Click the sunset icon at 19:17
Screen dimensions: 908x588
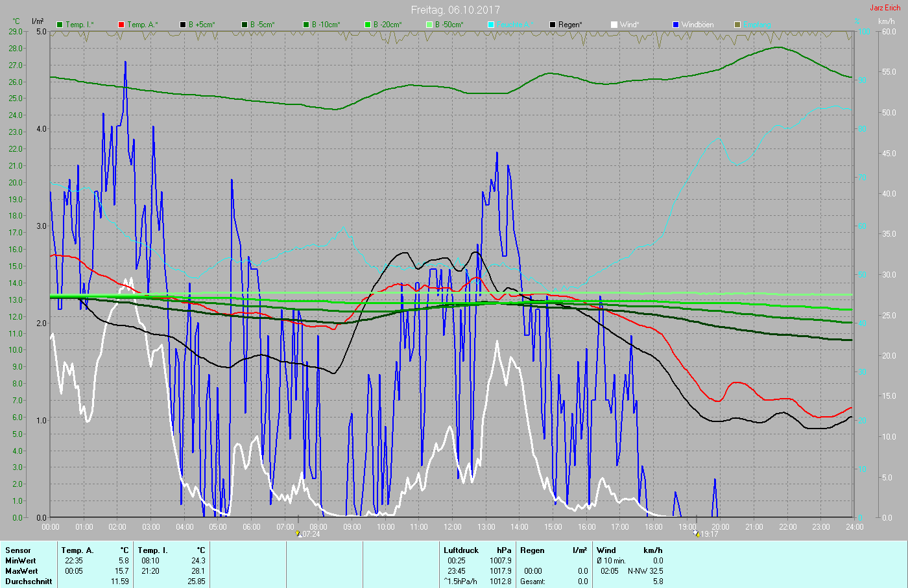point(696,534)
